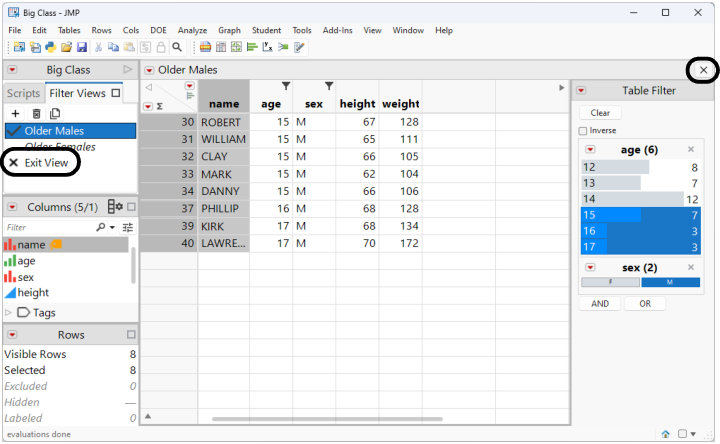Click the search magnifier icon in the toolbar
This screenshot has height=444, width=720.
point(177,47)
